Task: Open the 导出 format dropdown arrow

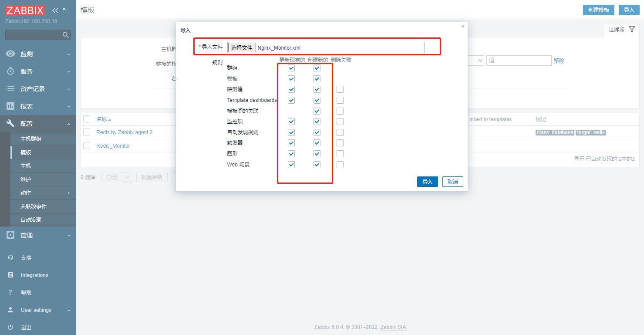Action: click(x=128, y=177)
